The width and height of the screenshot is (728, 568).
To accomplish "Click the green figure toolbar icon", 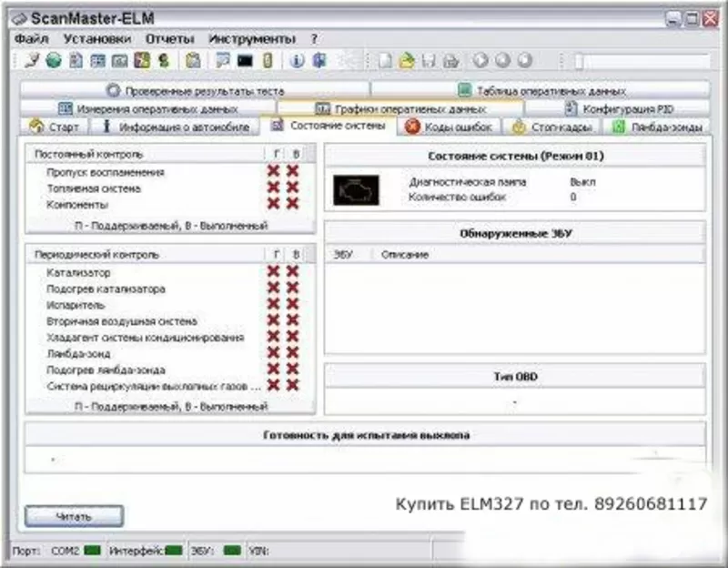I will (164, 60).
